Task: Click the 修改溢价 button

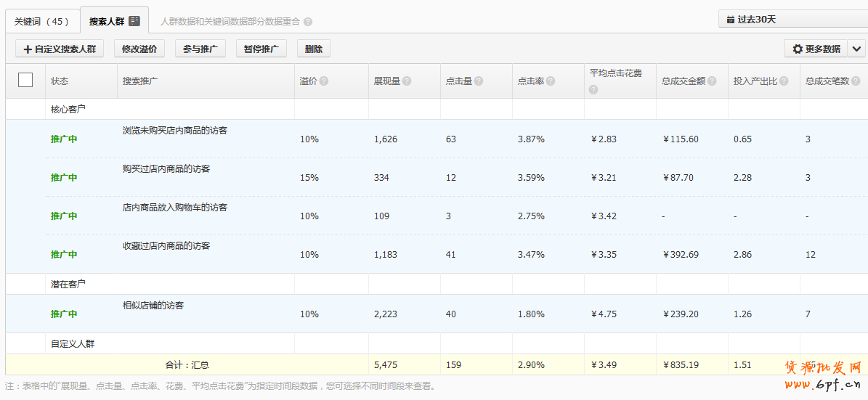Action: coord(139,49)
